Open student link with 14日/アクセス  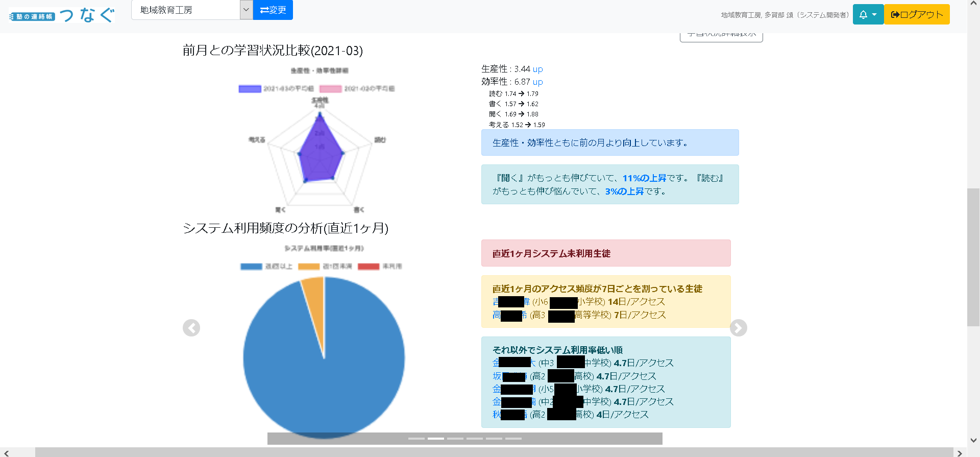coord(511,302)
